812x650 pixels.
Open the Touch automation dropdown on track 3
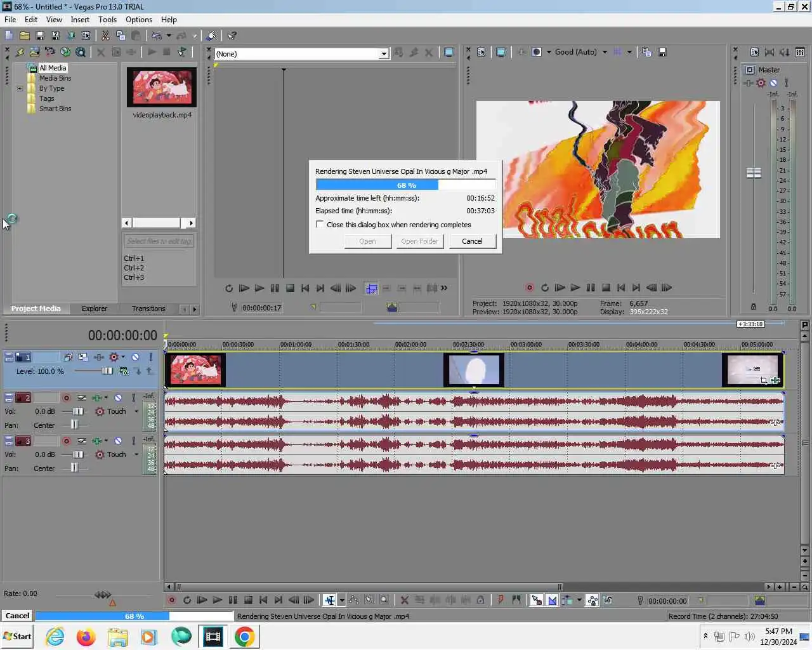point(136,454)
